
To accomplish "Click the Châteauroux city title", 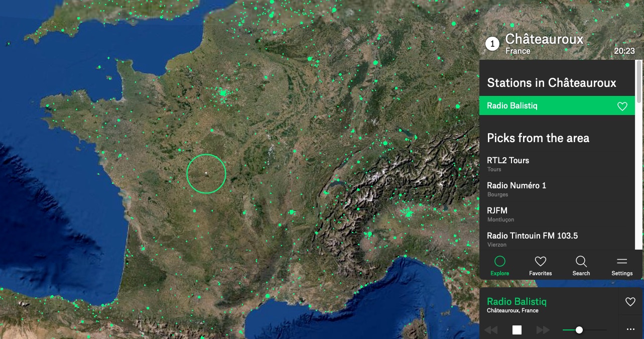I will 544,39.
